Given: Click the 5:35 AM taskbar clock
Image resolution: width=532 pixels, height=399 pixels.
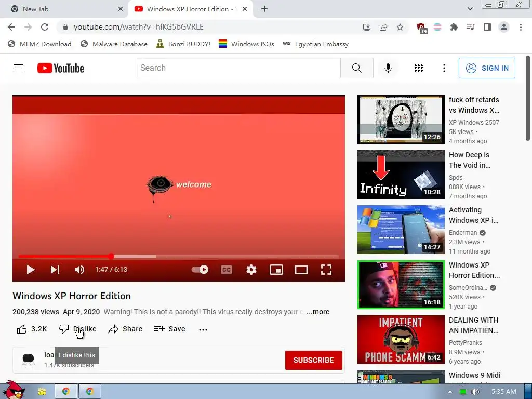Looking at the screenshot, I should tap(504, 392).
